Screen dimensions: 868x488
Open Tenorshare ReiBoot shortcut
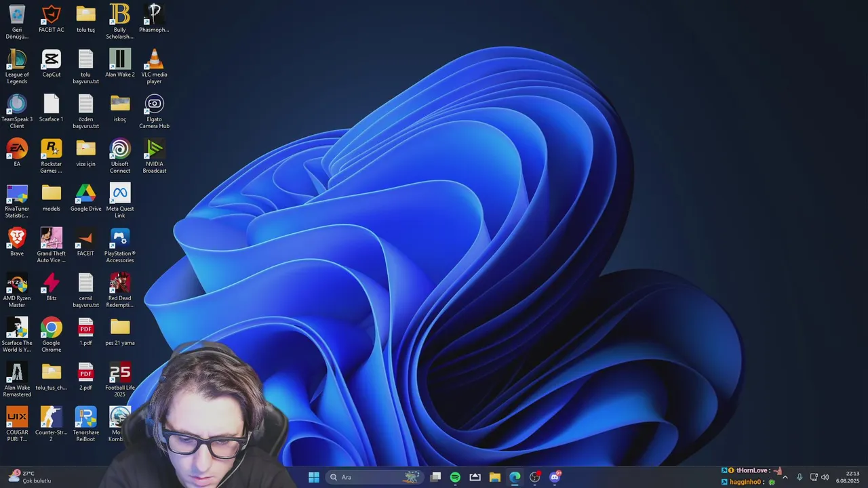[x=85, y=424]
